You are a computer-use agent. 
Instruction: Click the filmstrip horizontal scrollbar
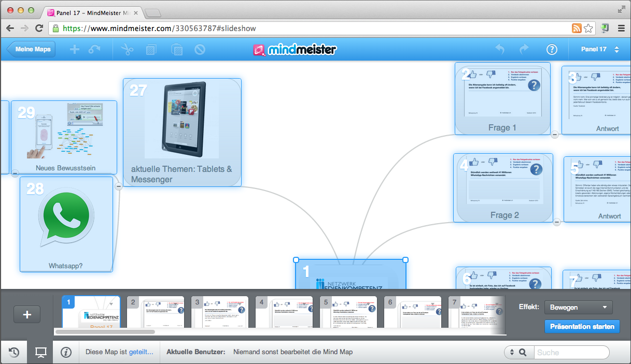pos(105,332)
